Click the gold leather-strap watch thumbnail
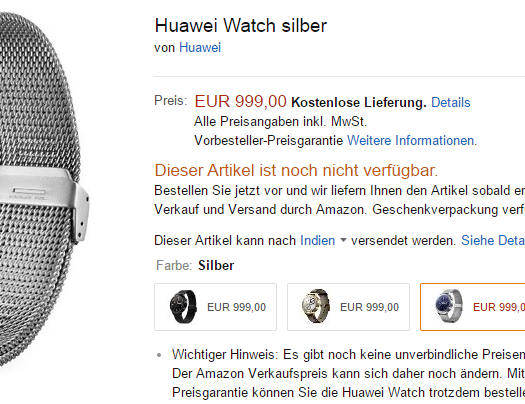This screenshot has width=525, height=404. click(315, 306)
